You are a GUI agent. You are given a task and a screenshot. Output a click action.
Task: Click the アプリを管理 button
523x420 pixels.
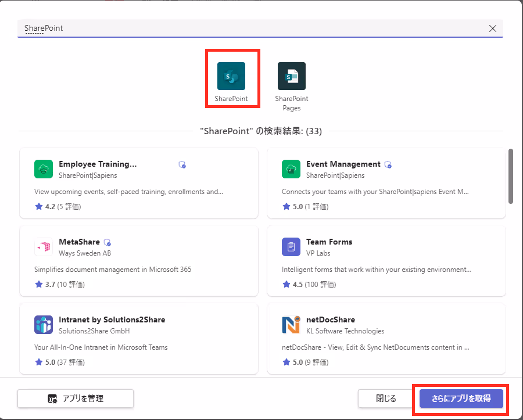click(x=76, y=399)
